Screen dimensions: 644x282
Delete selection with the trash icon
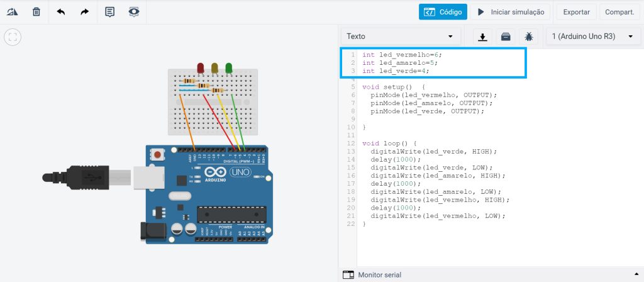pos(36,12)
